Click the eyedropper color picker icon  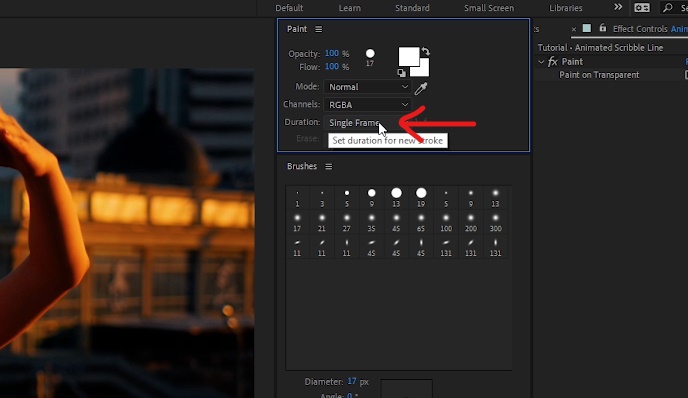pyautogui.click(x=421, y=88)
